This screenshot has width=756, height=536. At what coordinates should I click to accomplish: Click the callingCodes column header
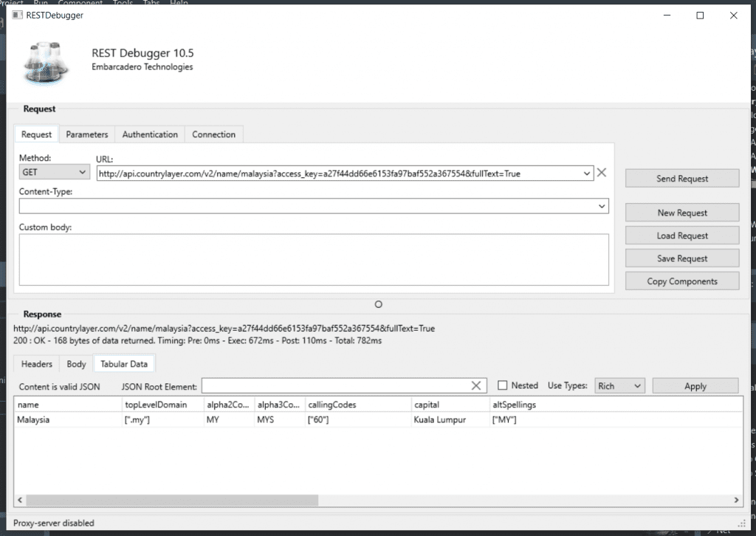click(x=358, y=405)
